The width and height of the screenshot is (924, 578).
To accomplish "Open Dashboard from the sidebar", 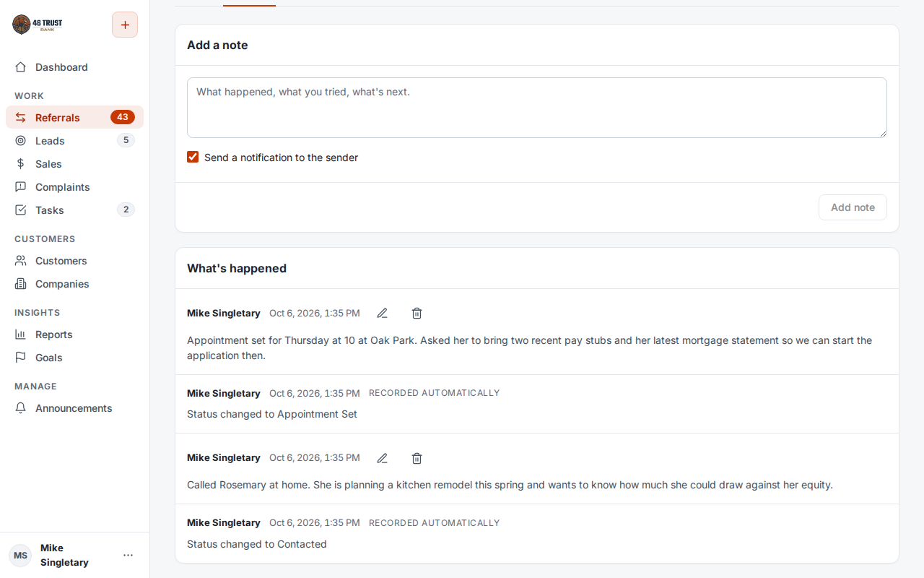I will pyautogui.click(x=74, y=67).
